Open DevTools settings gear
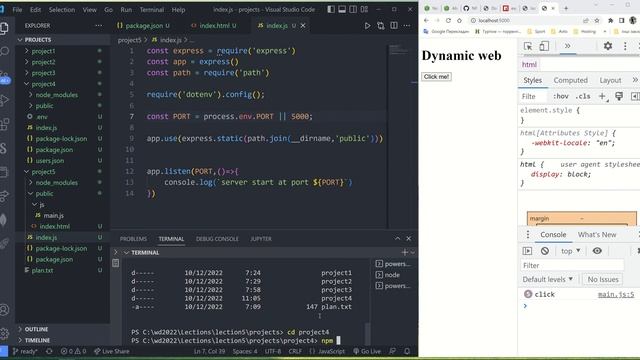The height and width of the screenshot is (360, 640). point(608,46)
